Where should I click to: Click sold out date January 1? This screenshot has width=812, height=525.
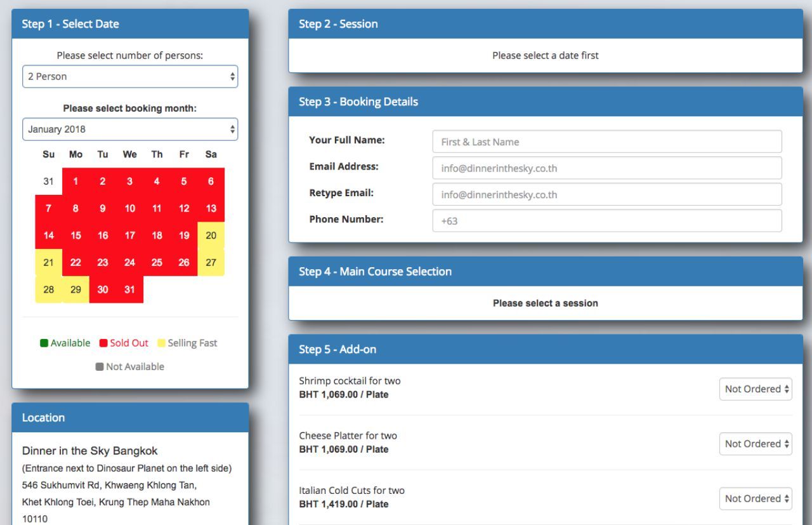pos(75,182)
